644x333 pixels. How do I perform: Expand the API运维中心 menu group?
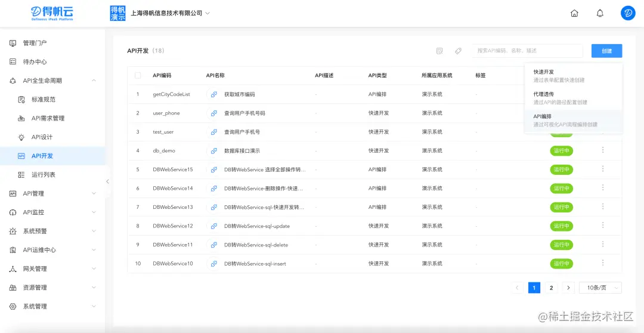[94, 250]
